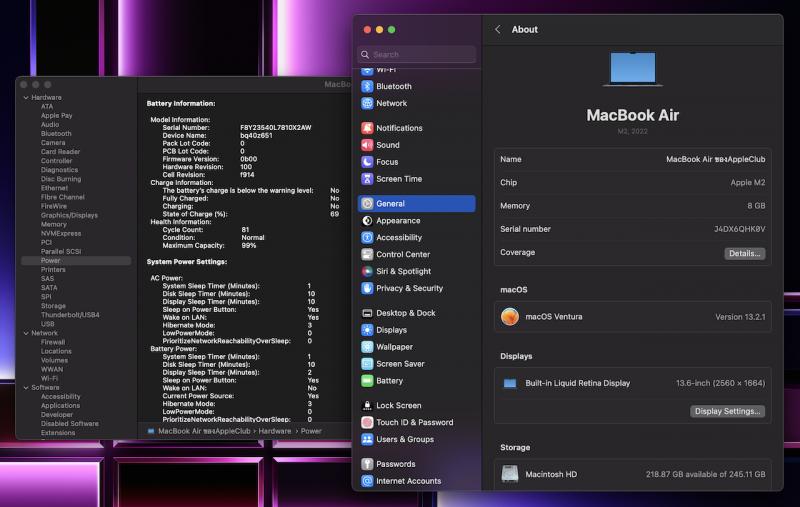The image size is (800, 507).
Task: Select Card Reader in Hardware list
Action: tap(60, 152)
